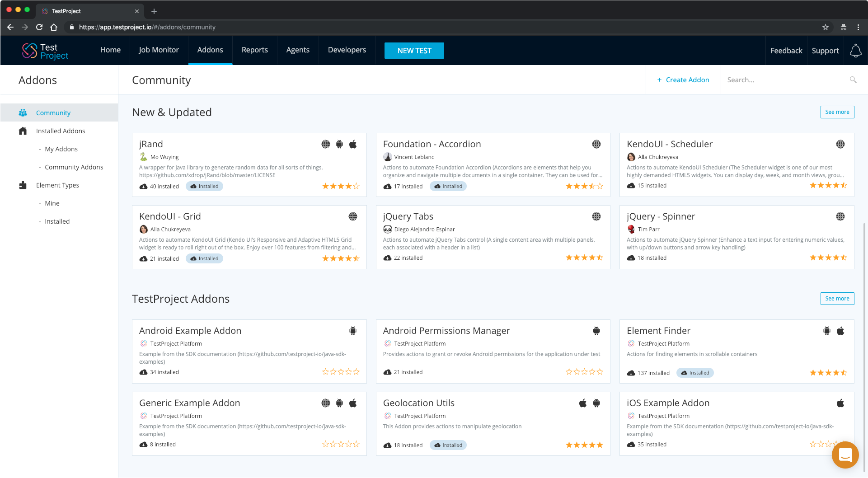Viewport: 868px width, 478px height.
Task: Open Element Types in the sidebar
Action: coord(57,185)
